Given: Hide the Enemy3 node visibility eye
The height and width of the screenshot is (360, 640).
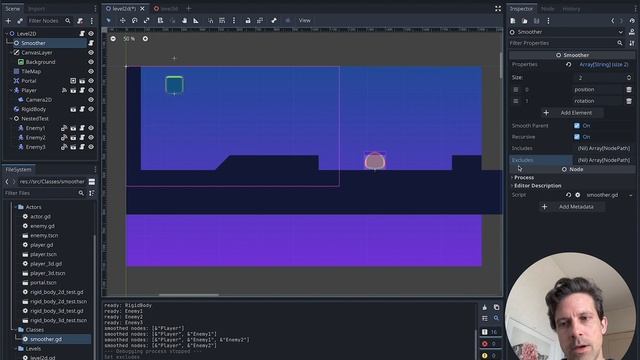Looking at the screenshot, I should coord(91,147).
